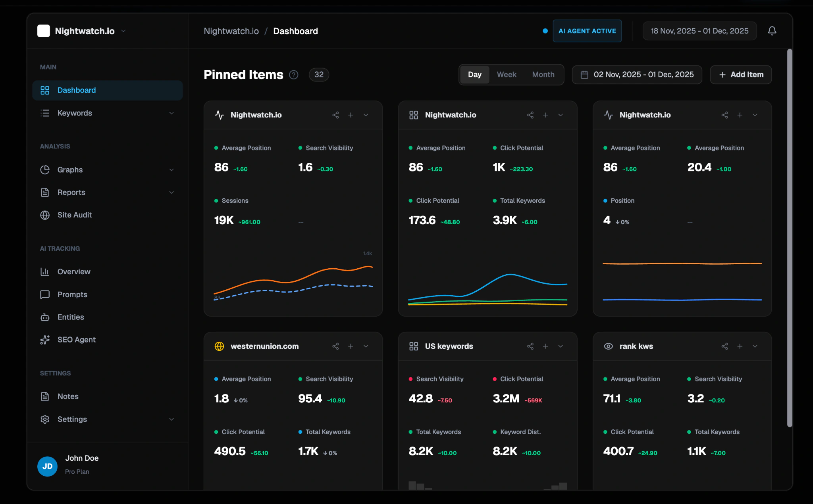This screenshot has height=504, width=813.
Task: Share the second Nightwatch.io card with grid icon
Action: click(x=530, y=115)
